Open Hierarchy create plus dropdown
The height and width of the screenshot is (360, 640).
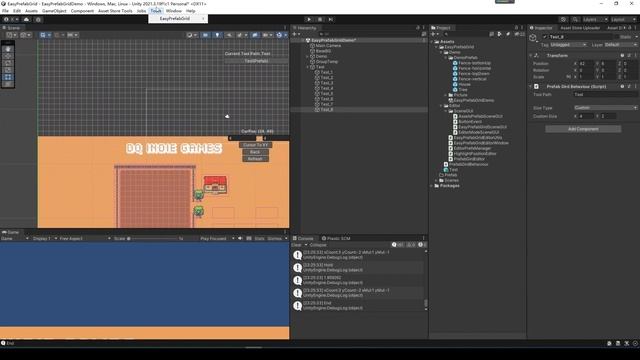click(x=296, y=34)
